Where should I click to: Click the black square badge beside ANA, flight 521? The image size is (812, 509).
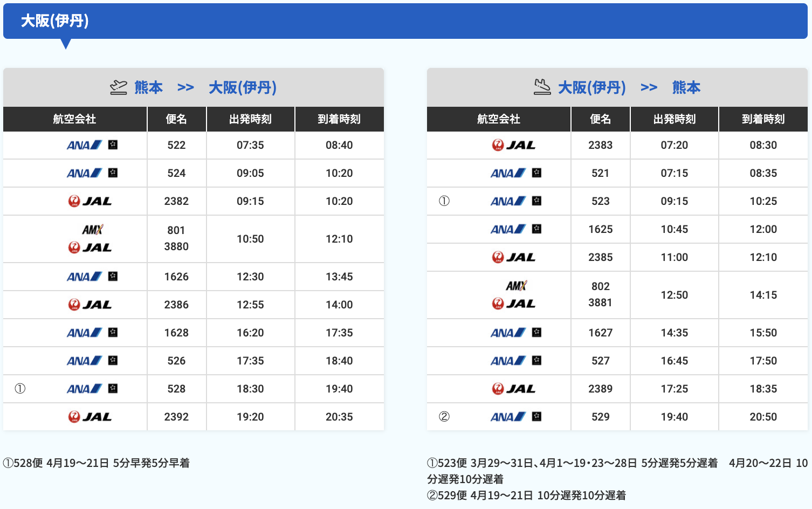coord(536,173)
